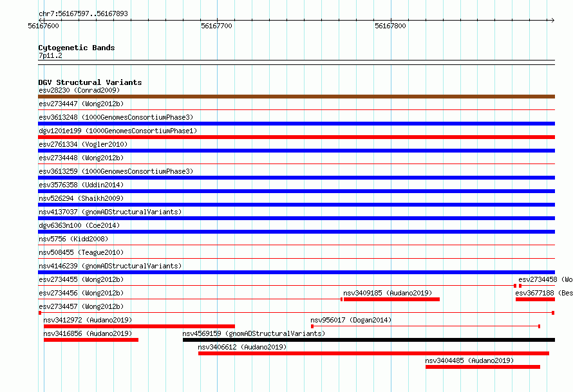
Task: Select the blue esv2761334 variant bar
Action: 296,151
